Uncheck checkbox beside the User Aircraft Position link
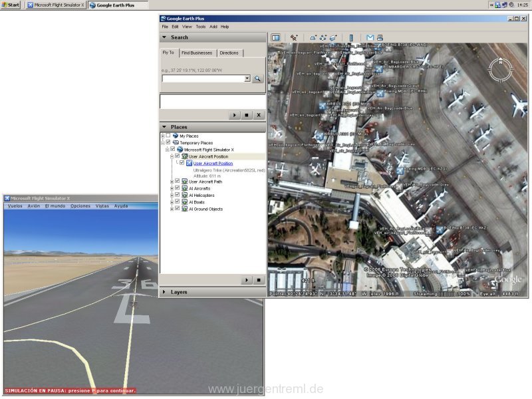 tap(182, 163)
